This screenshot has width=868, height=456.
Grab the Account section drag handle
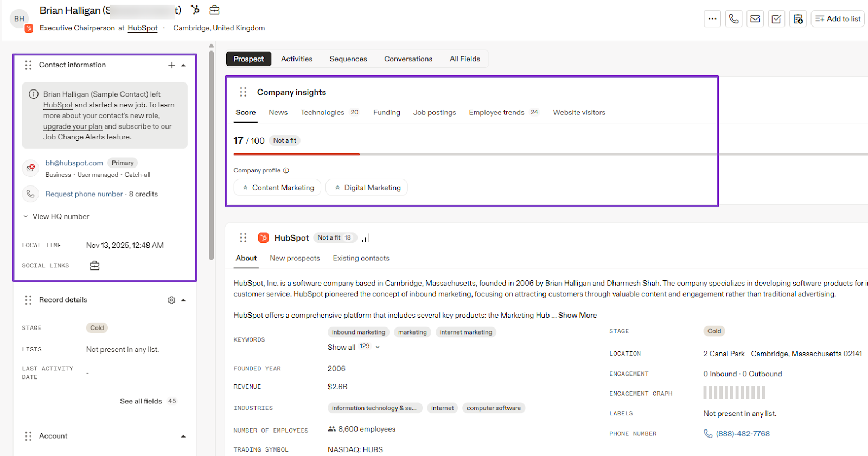(28, 436)
